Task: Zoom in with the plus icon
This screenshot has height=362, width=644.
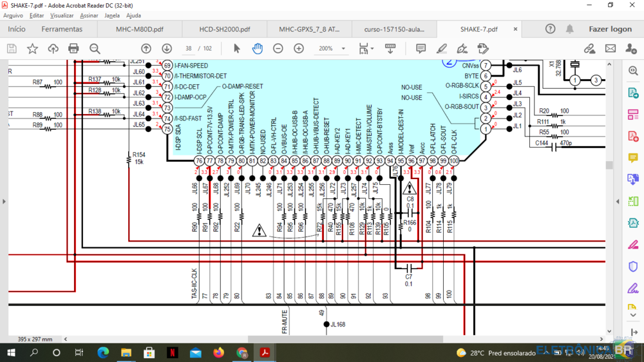Action: coord(299,48)
